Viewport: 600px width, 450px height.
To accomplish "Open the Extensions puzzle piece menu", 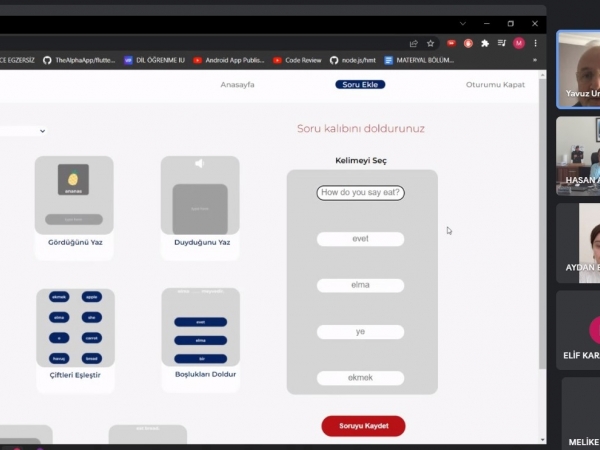I will [x=485, y=43].
